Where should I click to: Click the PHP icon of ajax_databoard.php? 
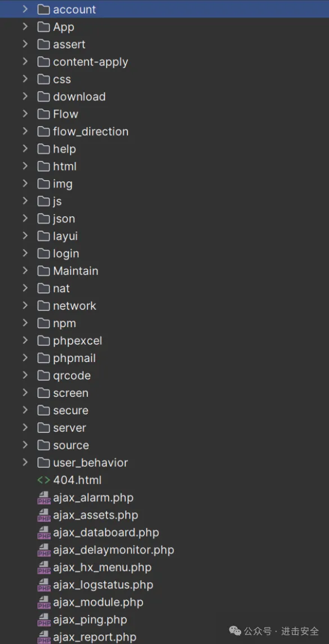coord(43,533)
